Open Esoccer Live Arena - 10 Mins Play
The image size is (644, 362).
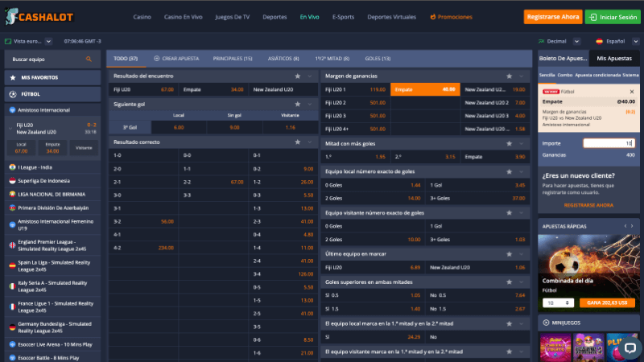[x=52, y=345]
